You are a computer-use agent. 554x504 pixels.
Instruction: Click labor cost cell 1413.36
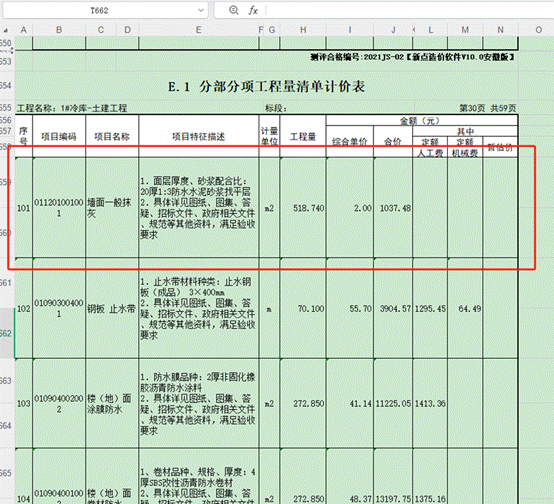click(430, 404)
